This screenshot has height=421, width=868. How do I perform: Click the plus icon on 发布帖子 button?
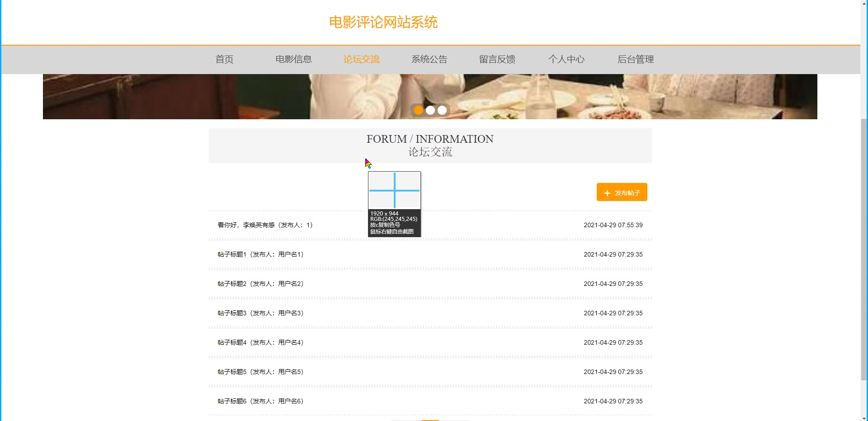pyautogui.click(x=607, y=193)
